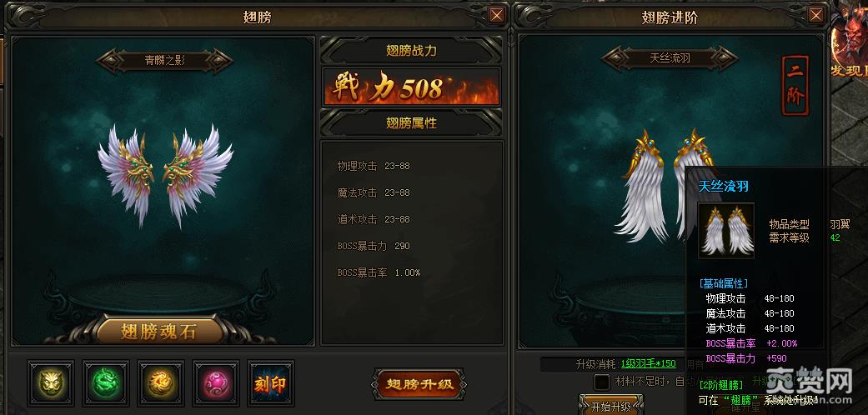Open the 刻印 engraving icon
The image size is (868, 415).
(271, 382)
